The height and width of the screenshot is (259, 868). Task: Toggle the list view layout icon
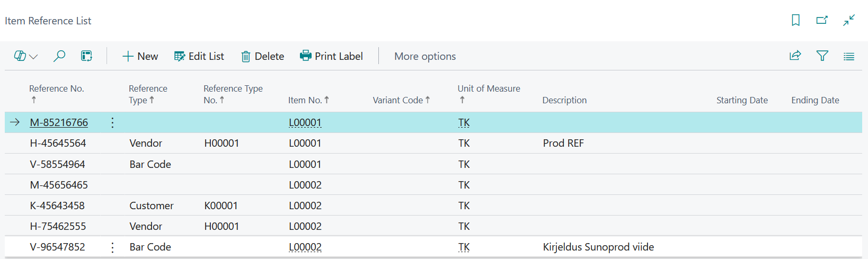pos(849,56)
